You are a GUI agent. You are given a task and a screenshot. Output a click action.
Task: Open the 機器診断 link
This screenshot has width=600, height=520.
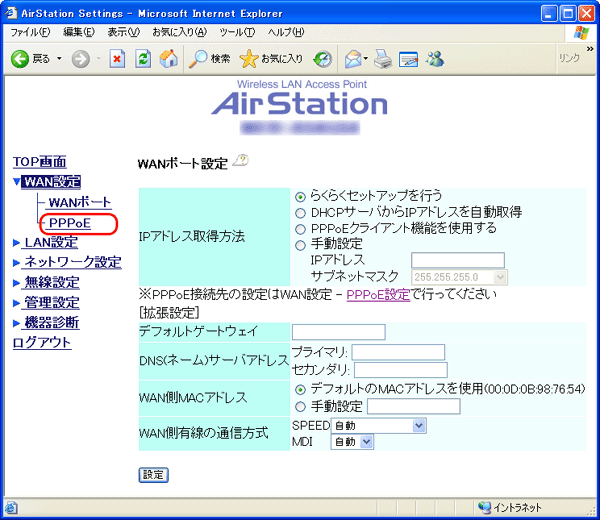(x=52, y=323)
